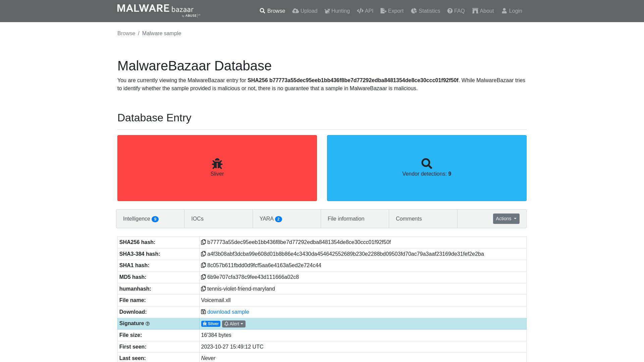Expand the Actions dropdown menu
The image size is (644, 362).
coord(506,218)
